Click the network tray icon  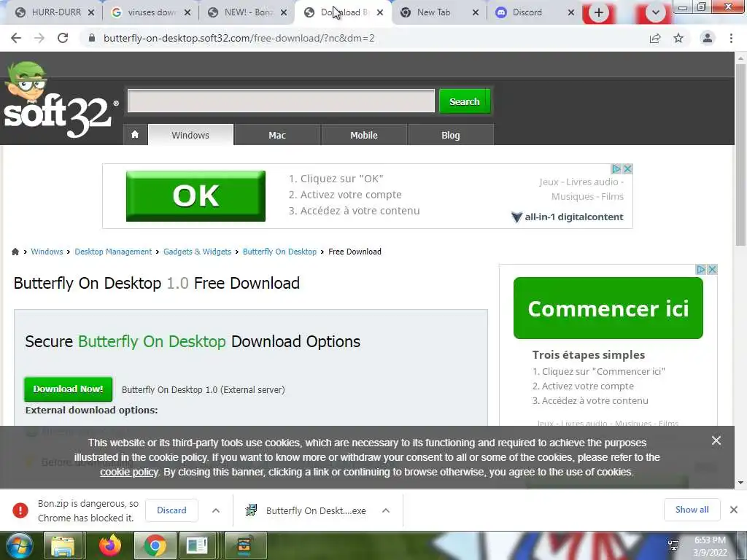(x=673, y=545)
